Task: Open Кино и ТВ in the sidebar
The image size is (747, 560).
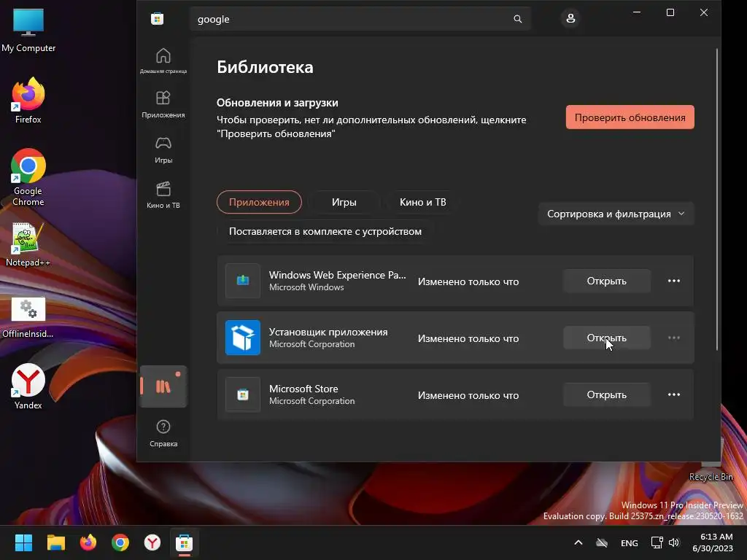Action: [163, 195]
